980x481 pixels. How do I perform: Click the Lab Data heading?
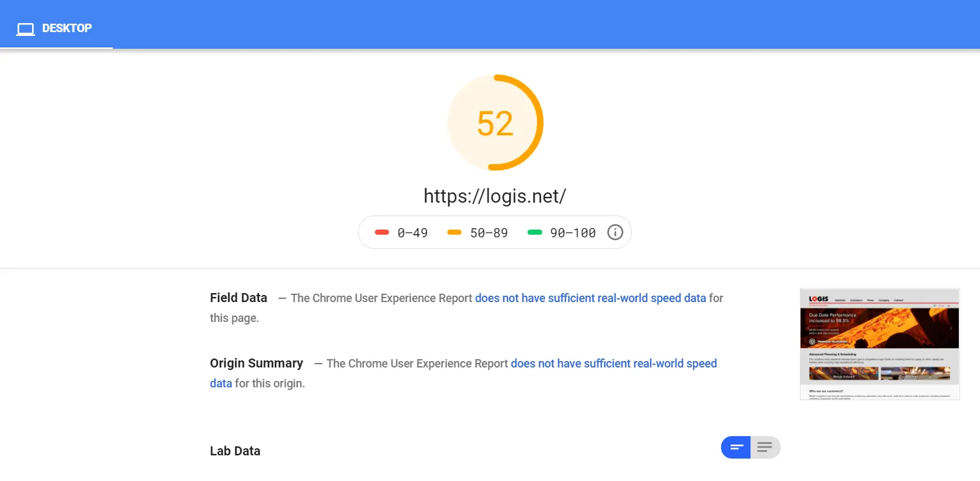(235, 451)
